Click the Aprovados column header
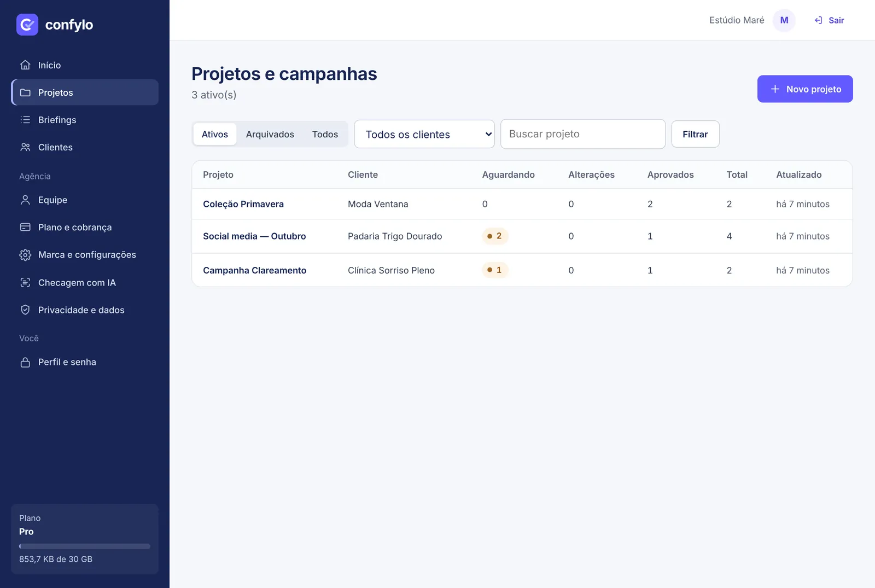Image resolution: width=875 pixels, height=588 pixels. 670,174
